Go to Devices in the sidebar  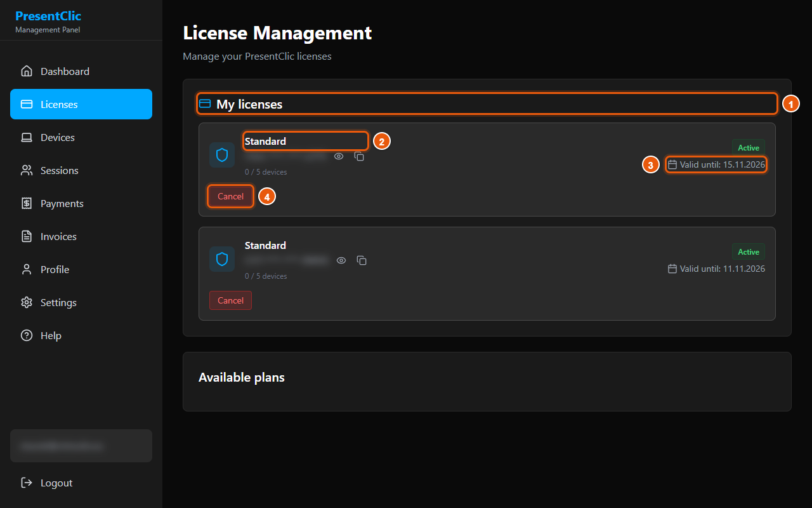[81, 137]
